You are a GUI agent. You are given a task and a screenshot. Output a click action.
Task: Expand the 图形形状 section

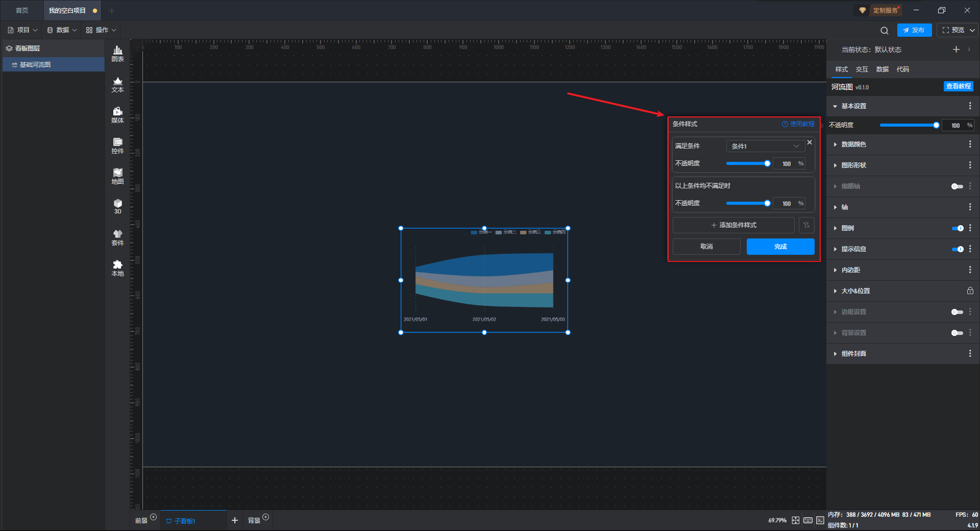[x=853, y=165]
